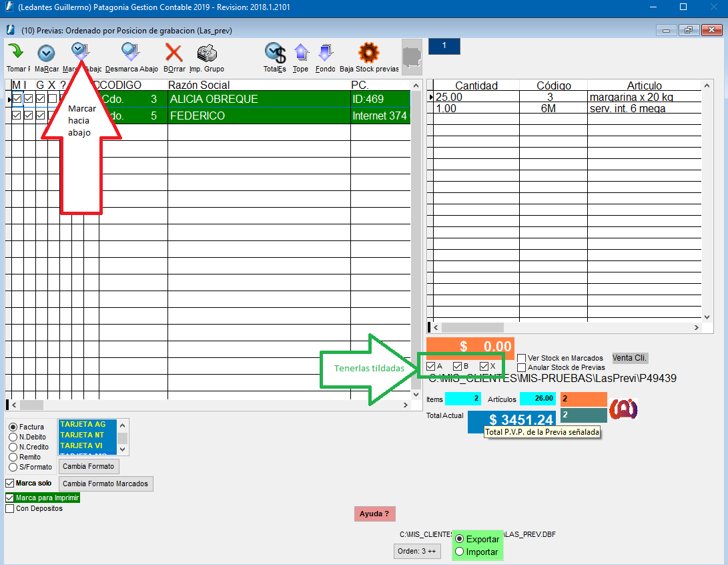728x565 pixels.
Task: Select TARJETA AG in format list
Action: (88, 424)
